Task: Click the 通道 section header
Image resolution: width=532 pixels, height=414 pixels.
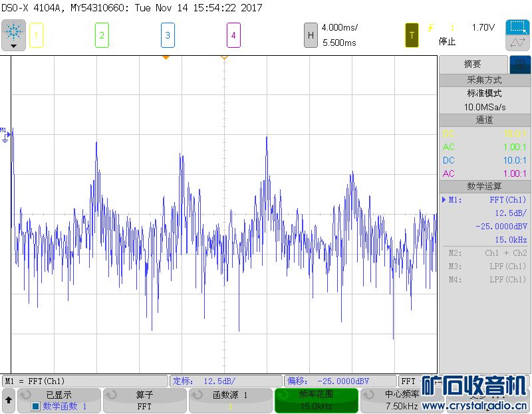Action: (485, 120)
